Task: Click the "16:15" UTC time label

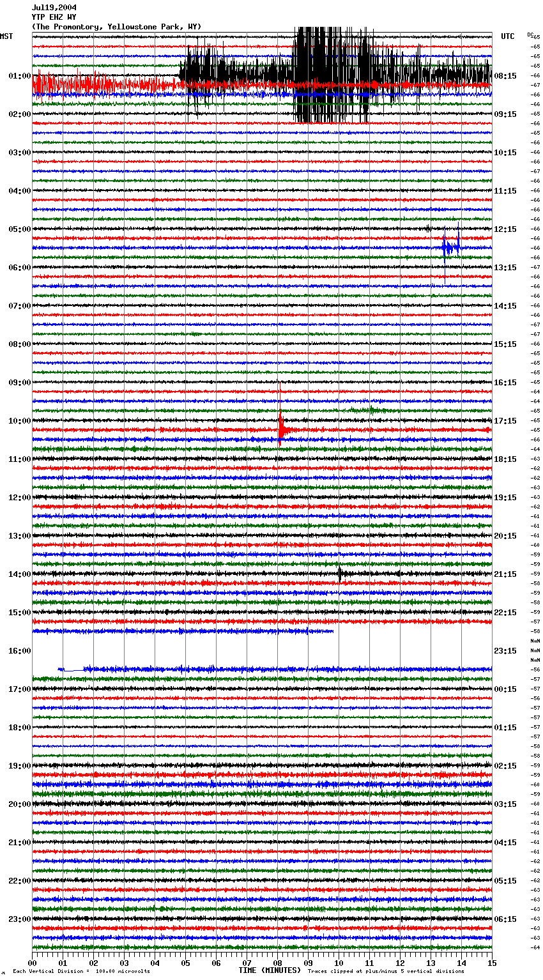Action: (x=505, y=382)
